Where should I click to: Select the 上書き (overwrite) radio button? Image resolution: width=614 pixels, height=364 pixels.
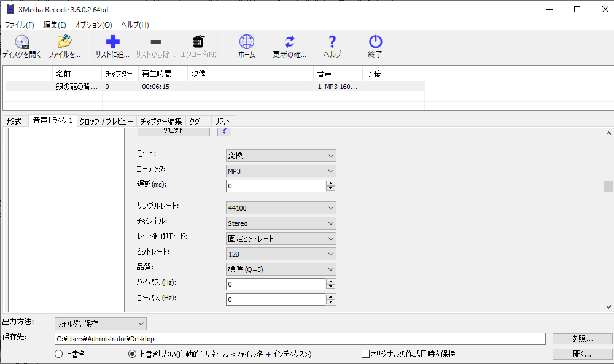tap(58, 354)
